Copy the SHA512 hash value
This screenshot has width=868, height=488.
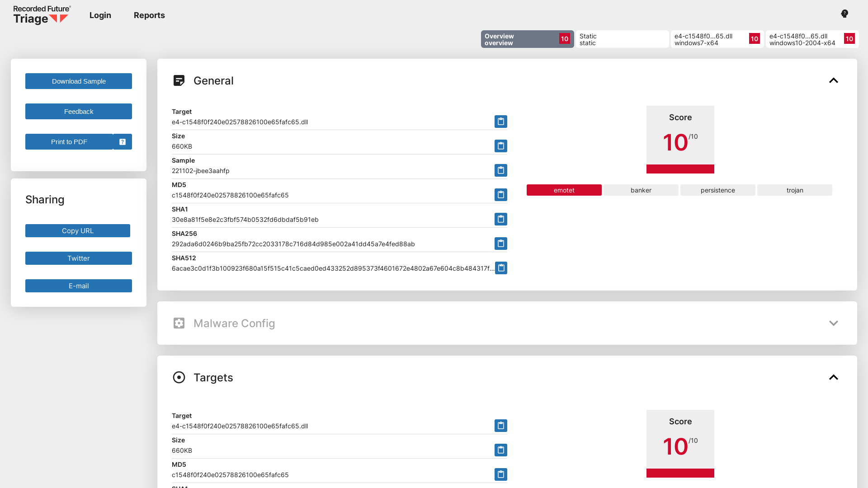(x=500, y=267)
